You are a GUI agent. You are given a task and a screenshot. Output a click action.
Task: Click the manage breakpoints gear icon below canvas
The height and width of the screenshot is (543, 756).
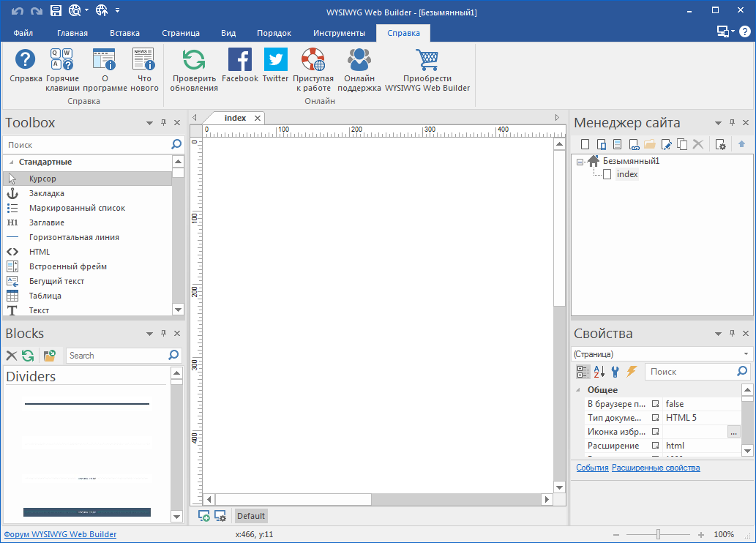point(220,516)
